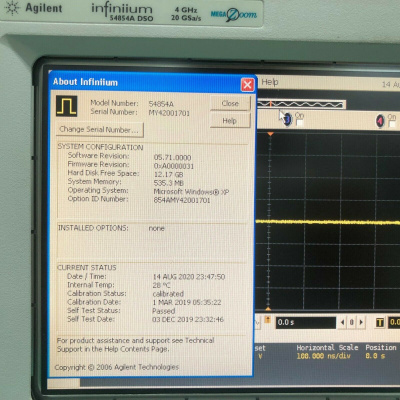This screenshot has height=400, width=400.
Task: Enable the Channel 3 On checkbox
Action: [300, 123]
